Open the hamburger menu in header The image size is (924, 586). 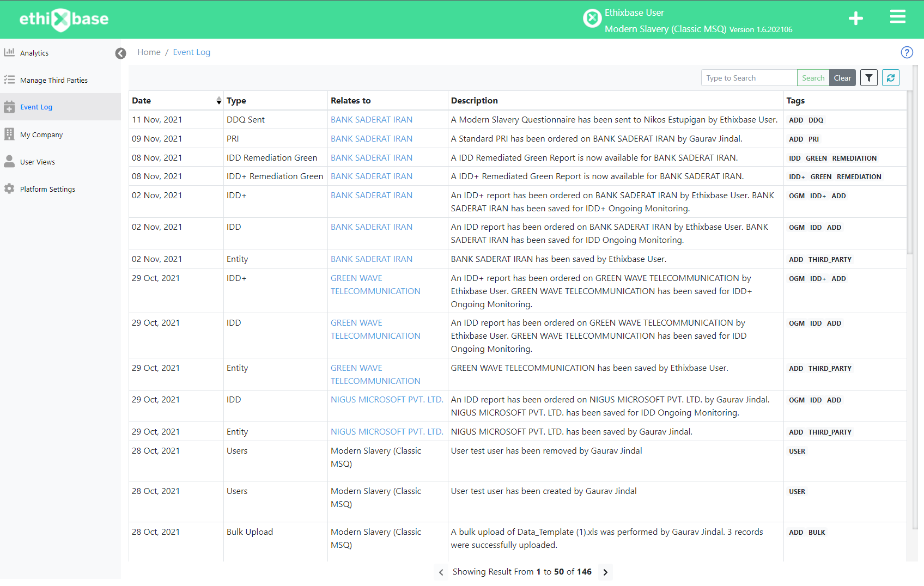tap(898, 17)
